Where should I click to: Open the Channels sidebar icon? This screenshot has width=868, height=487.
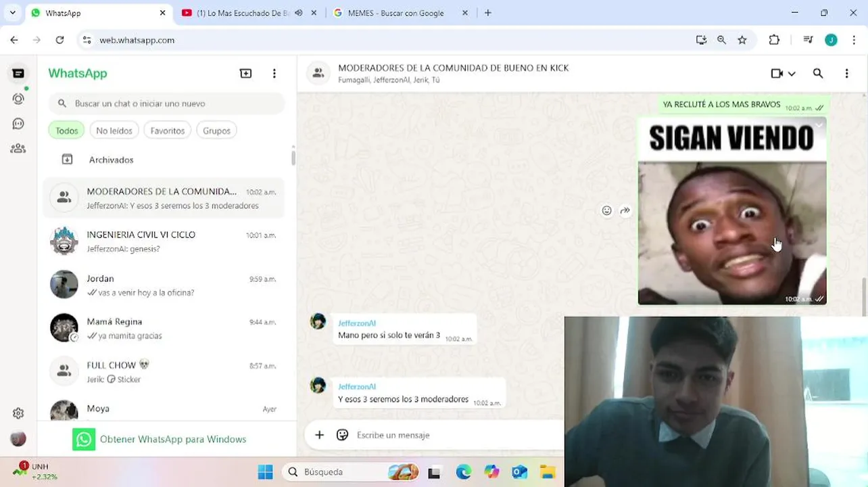[x=18, y=124]
